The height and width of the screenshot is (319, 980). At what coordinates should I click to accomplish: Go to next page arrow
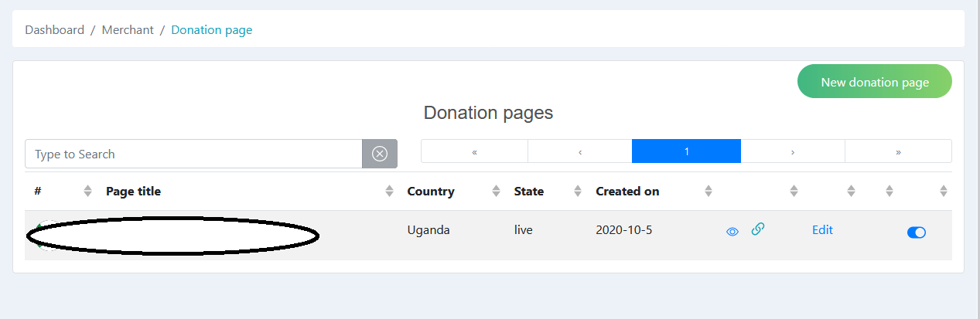click(792, 152)
